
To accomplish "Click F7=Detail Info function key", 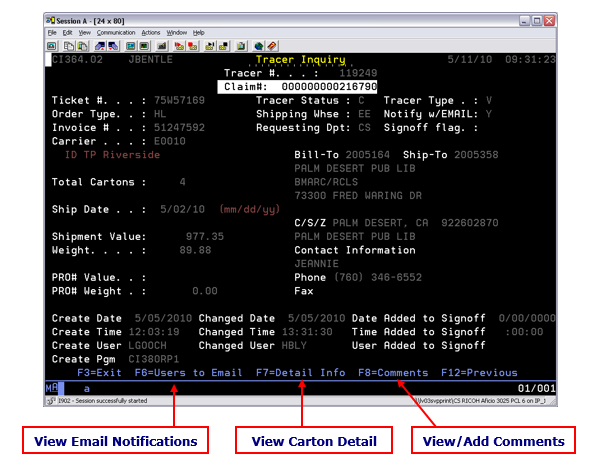I will click(301, 373).
